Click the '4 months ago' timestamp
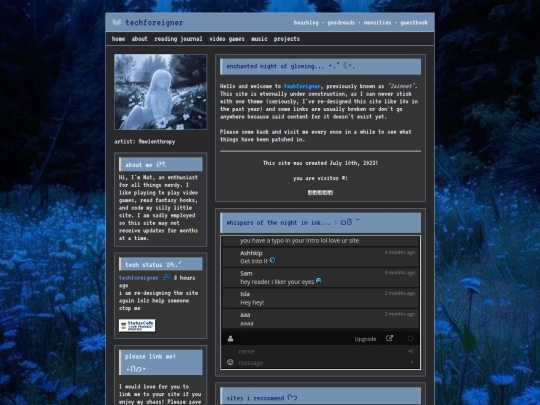 [x=399, y=252]
